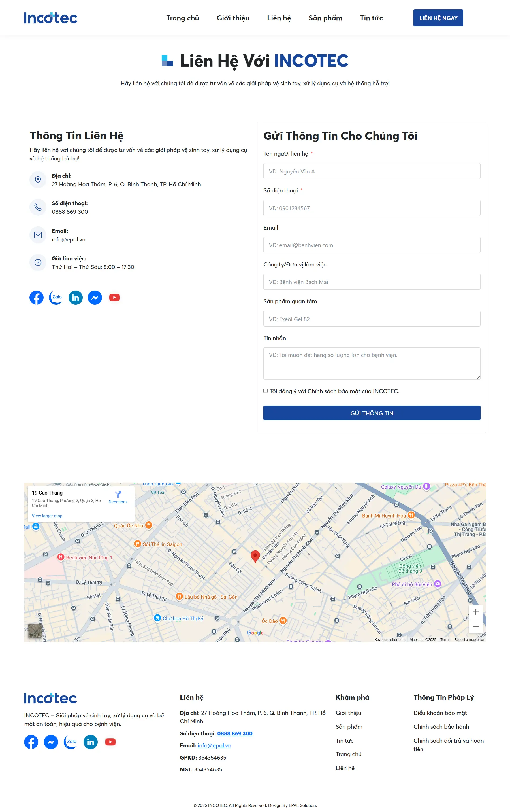
Task: Open the footer Giới thiệu link
Action: coord(348,713)
